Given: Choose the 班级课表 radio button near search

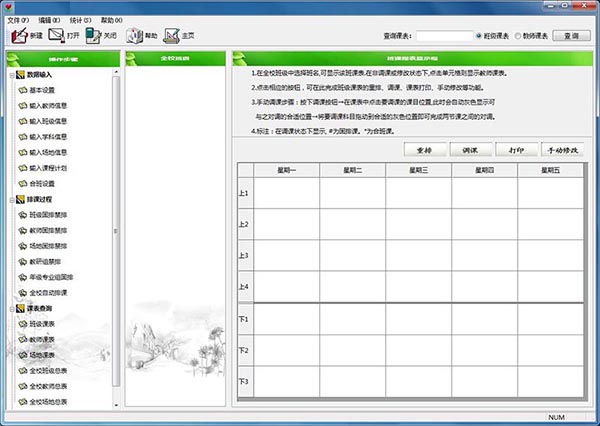Looking at the screenshot, I should click(479, 36).
